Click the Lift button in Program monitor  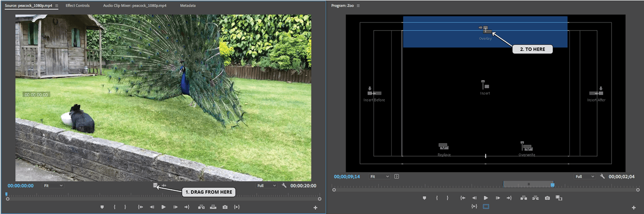524,198
